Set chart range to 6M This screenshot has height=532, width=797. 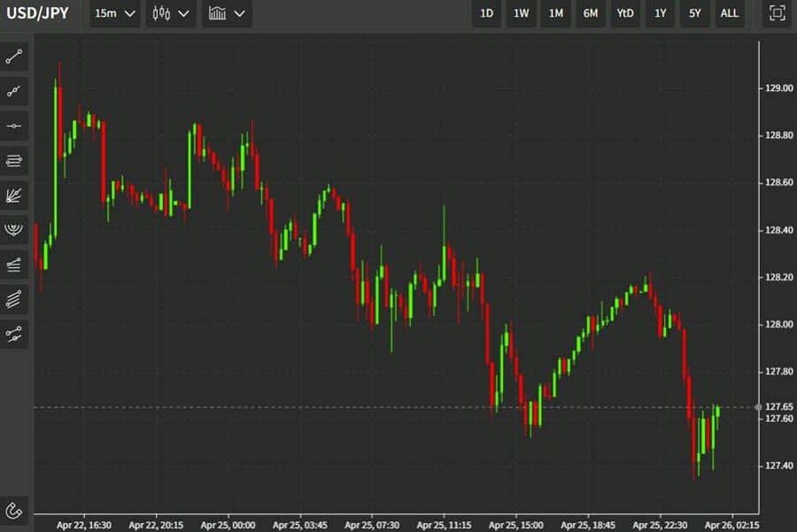point(590,13)
